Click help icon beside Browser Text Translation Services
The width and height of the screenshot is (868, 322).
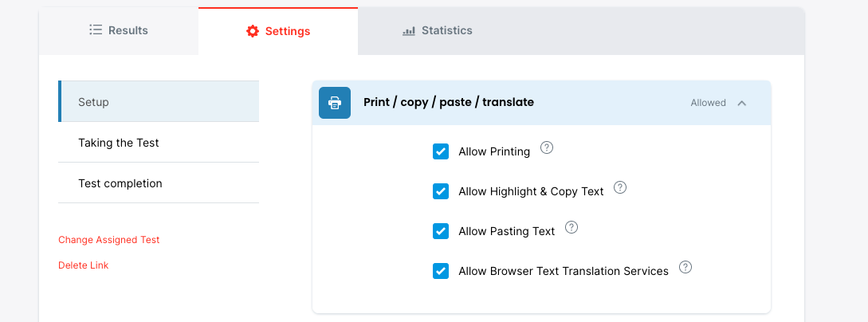[685, 267]
